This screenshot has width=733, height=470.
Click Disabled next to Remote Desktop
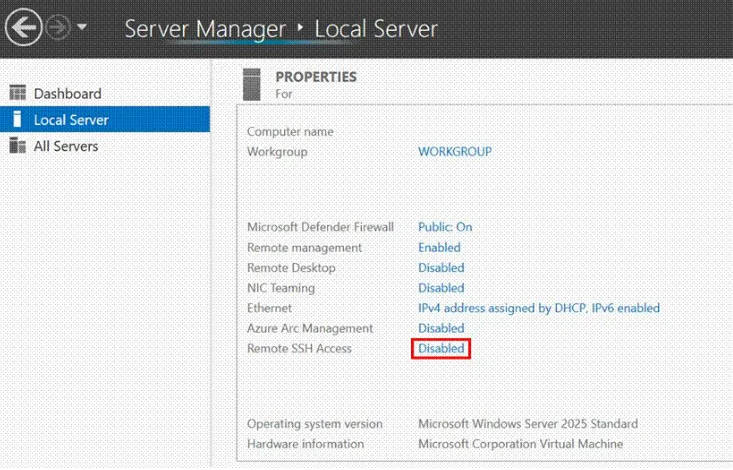(x=441, y=268)
